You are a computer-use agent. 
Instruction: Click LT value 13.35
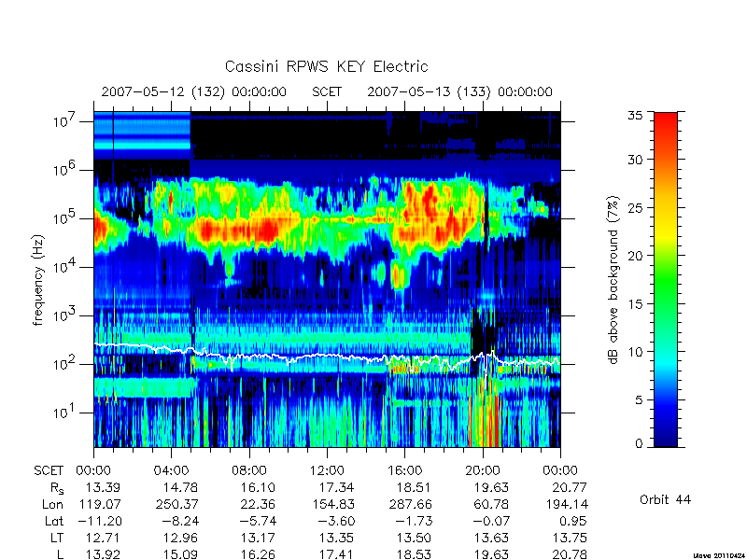[336, 538]
